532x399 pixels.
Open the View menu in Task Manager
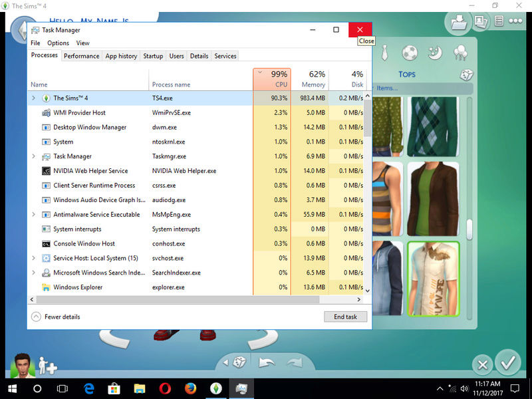click(82, 43)
